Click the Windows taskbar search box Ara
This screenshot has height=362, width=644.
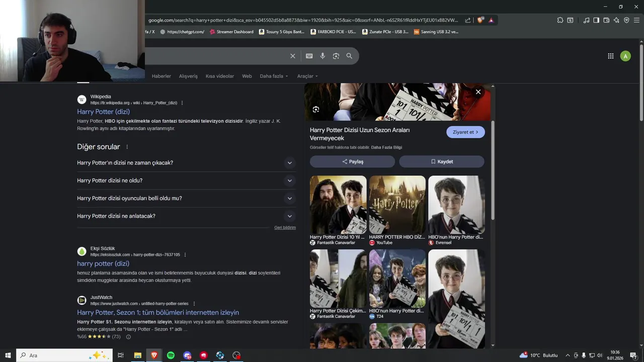[64, 355]
